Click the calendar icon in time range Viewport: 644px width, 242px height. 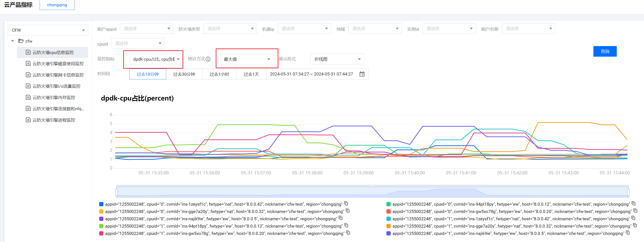[x=362, y=74]
